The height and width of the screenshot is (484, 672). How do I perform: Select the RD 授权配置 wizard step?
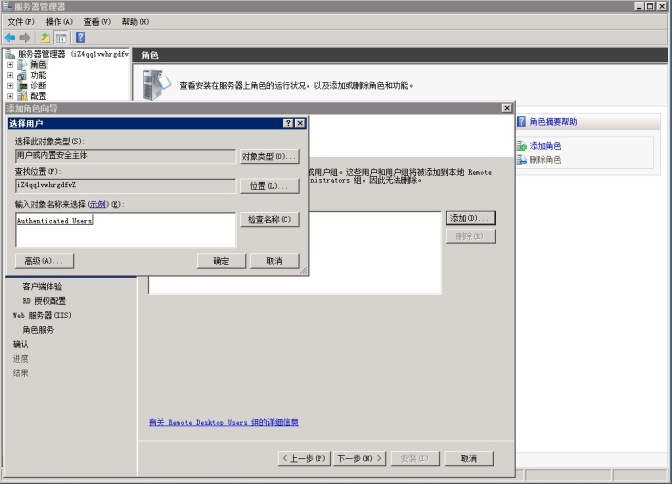(44, 301)
